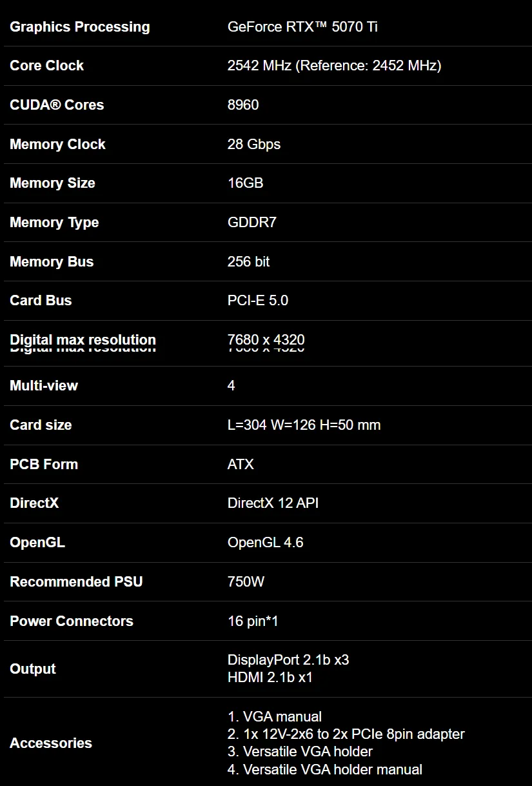Click the HDMI 2.1b x1 output line

point(270,678)
